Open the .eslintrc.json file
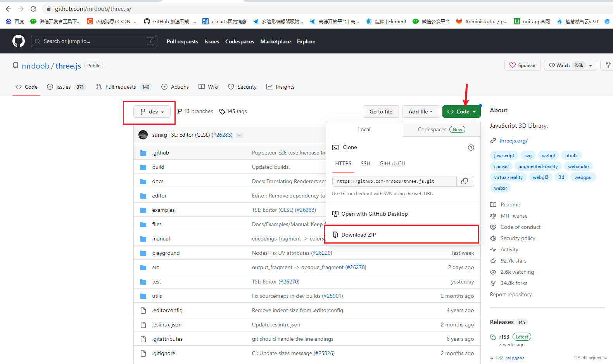 [167, 325]
